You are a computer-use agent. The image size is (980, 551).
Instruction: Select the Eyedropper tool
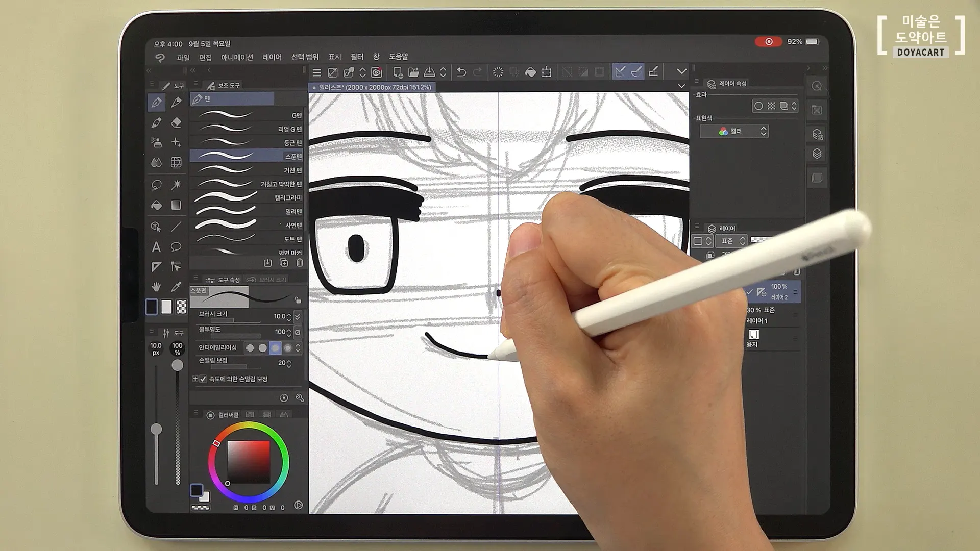point(176,287)
